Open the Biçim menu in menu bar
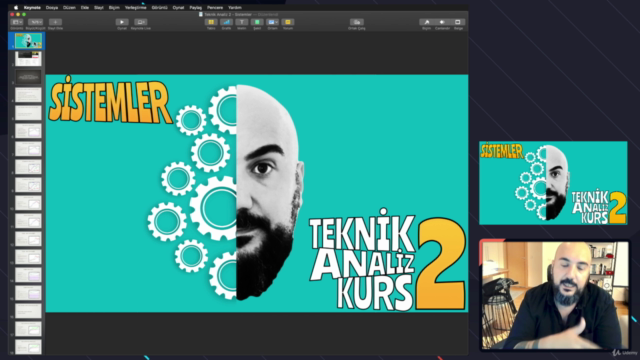 tap(114, 7)
